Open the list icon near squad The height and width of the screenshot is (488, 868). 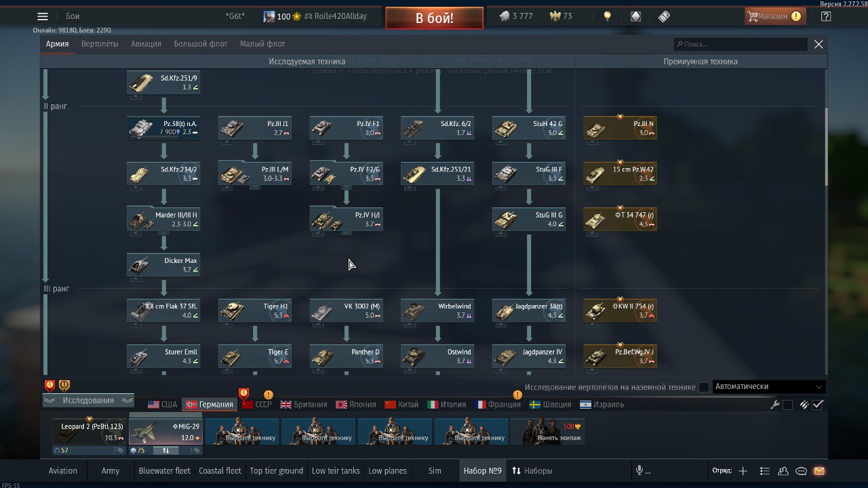pos(765,470)
